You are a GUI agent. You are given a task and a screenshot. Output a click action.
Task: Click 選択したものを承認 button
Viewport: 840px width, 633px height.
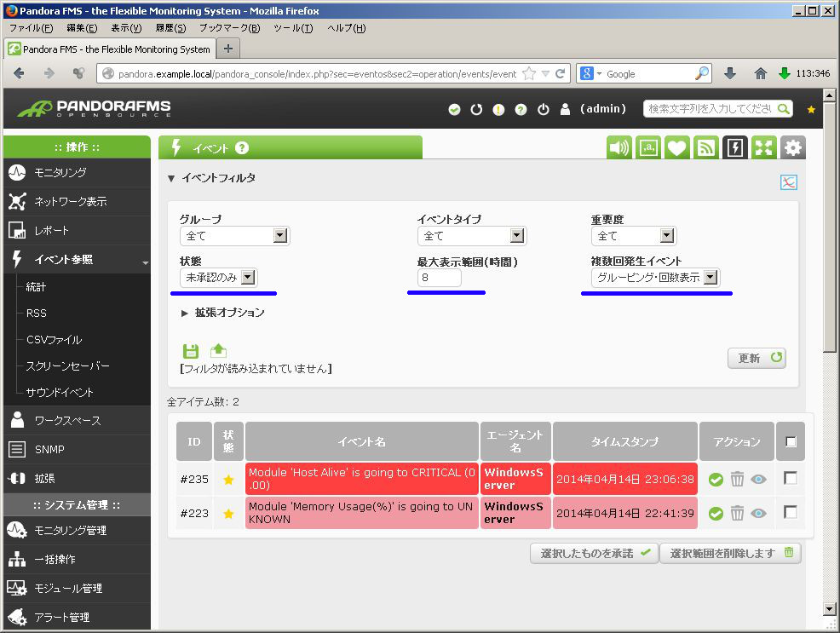[594, 553]
